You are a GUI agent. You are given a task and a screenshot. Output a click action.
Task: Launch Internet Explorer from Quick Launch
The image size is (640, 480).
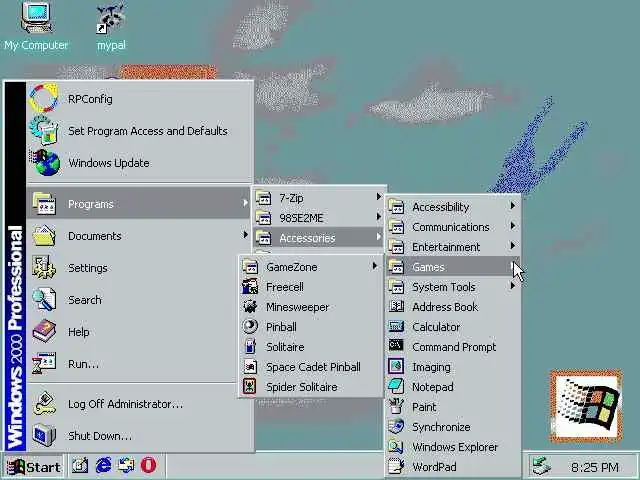pos(103,465)
